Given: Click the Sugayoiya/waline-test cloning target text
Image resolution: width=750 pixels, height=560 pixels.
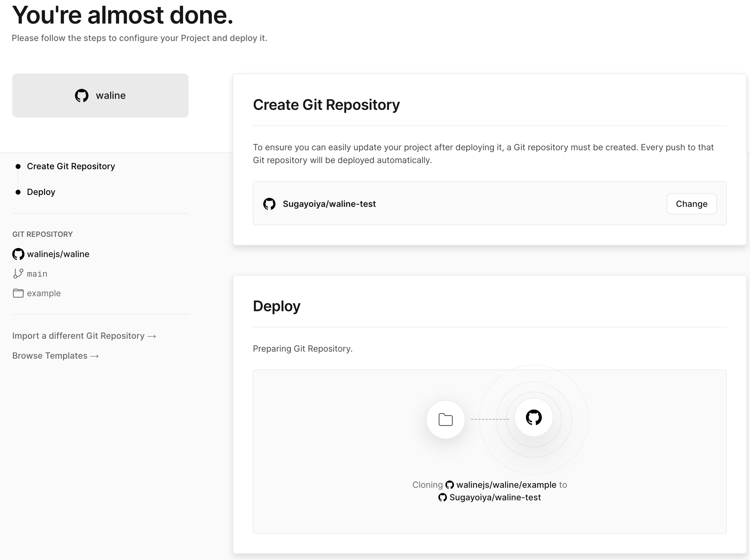Looking at the screenshot, I should (495, 497).
